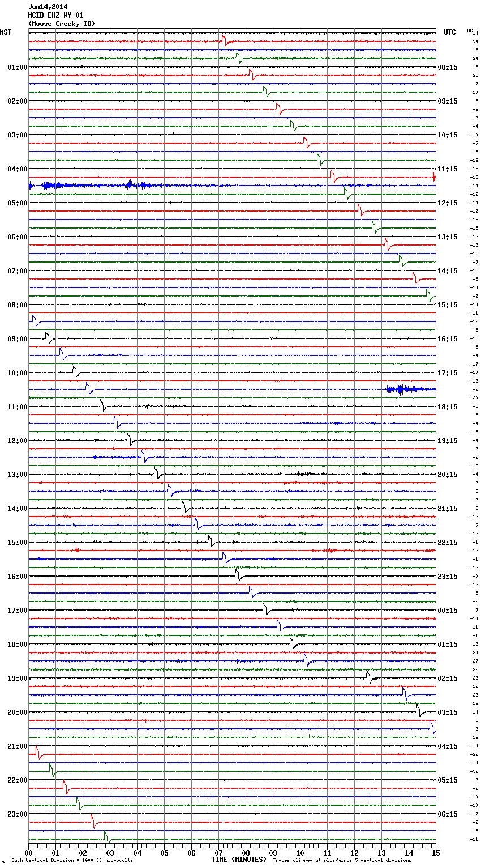481x868 pixels.
Task: Click the 02:15 UTC time label
Action: tap(448, 678)
